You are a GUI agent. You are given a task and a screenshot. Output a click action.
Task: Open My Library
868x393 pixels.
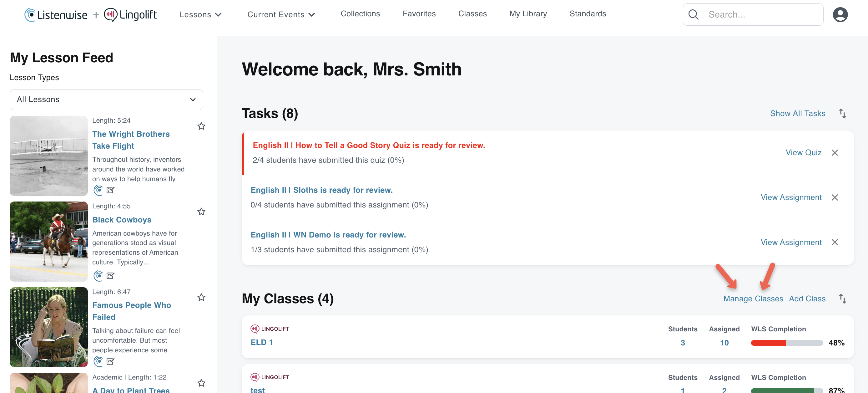[x=528, y=14]
